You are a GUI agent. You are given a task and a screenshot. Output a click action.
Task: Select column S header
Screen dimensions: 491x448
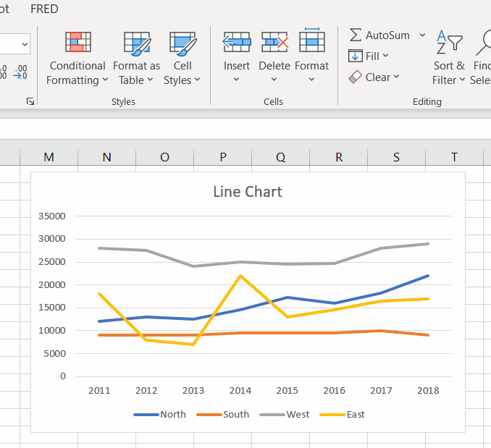click(x=396, y=157)
